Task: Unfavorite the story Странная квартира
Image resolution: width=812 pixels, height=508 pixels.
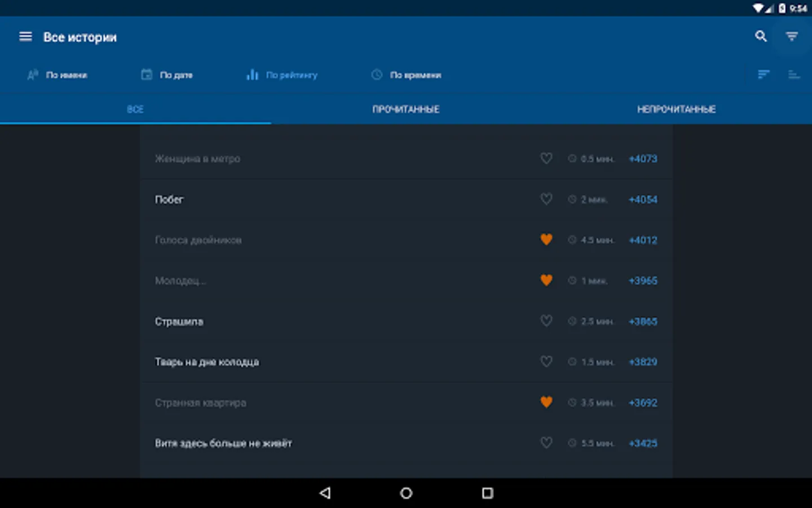Action: 546,402
